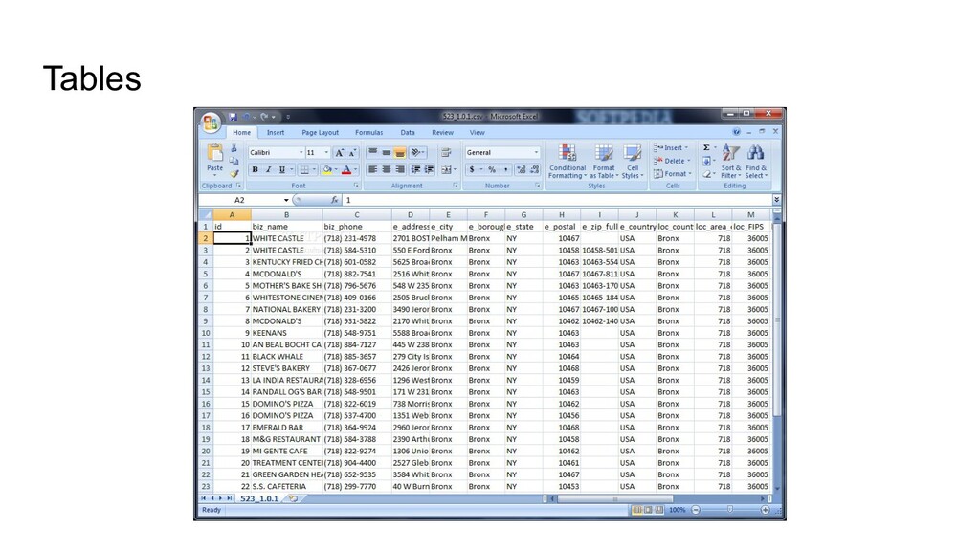Click the horizontal scrollbar thumb
Screen dimensions: 980x551
coord(615,498)
